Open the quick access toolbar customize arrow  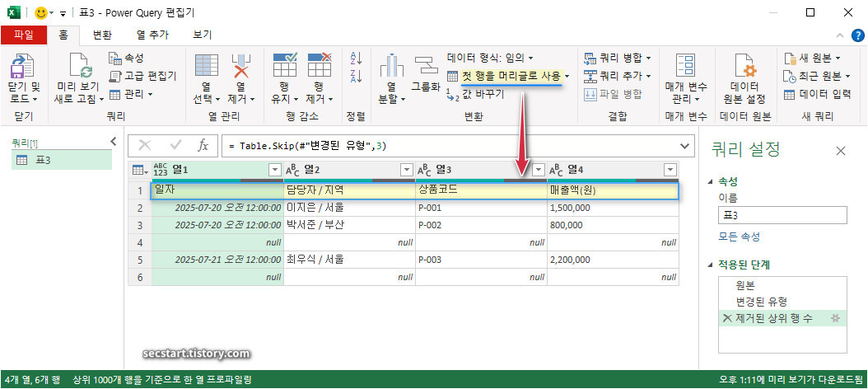tap(63, 12)
